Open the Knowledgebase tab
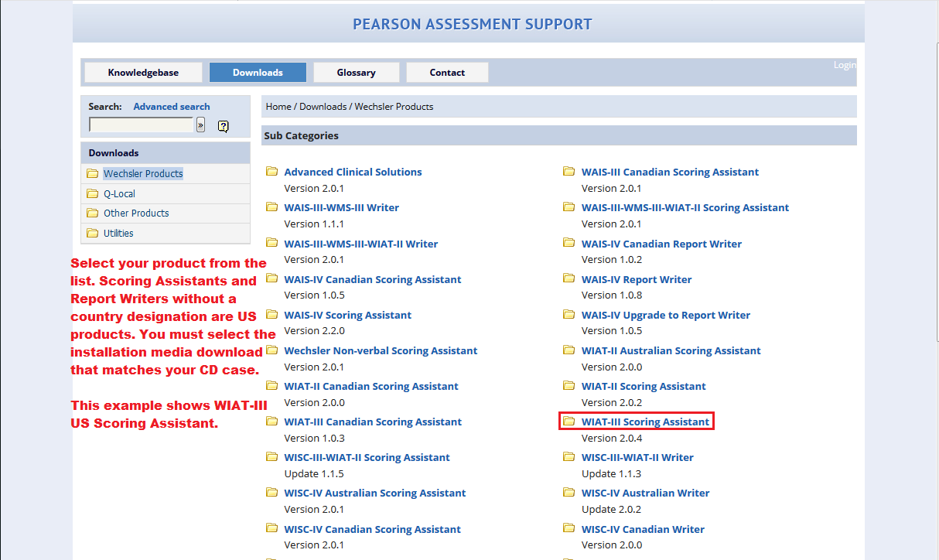 coord(143,73)
